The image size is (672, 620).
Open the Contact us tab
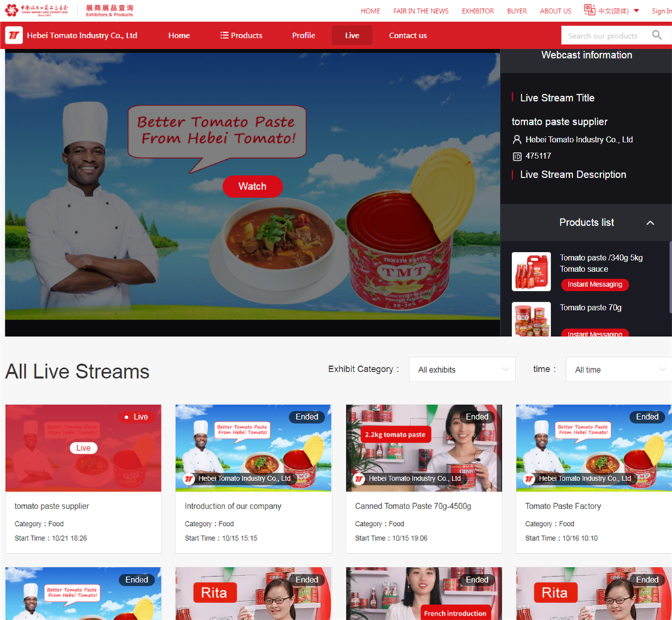408,36
